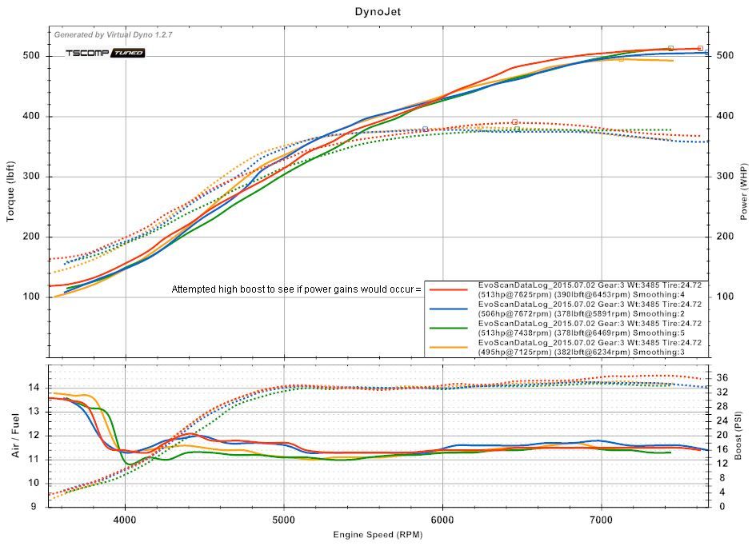Click the green peak power marker
756x546 pixels.
[670, 49]
